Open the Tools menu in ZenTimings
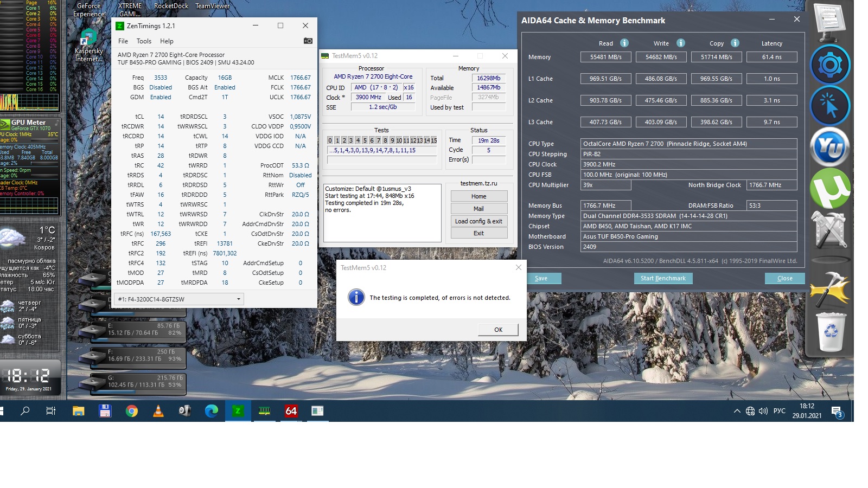Image resolution: width=868 pixels, height=488 pixels. (144, 41)
